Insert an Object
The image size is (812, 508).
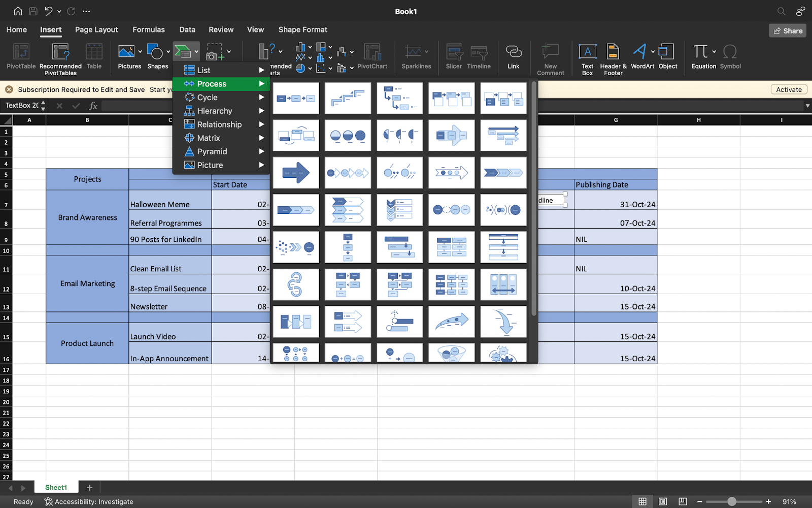667,56
